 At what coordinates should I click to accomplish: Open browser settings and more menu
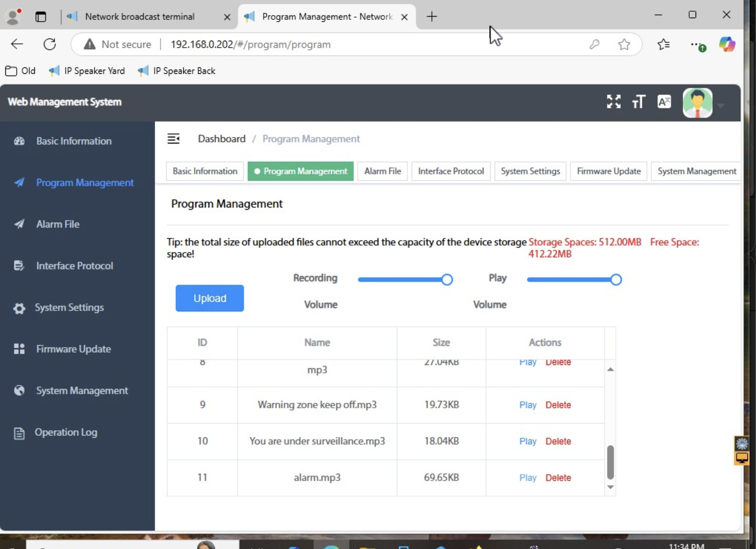(x=698, y=45)
